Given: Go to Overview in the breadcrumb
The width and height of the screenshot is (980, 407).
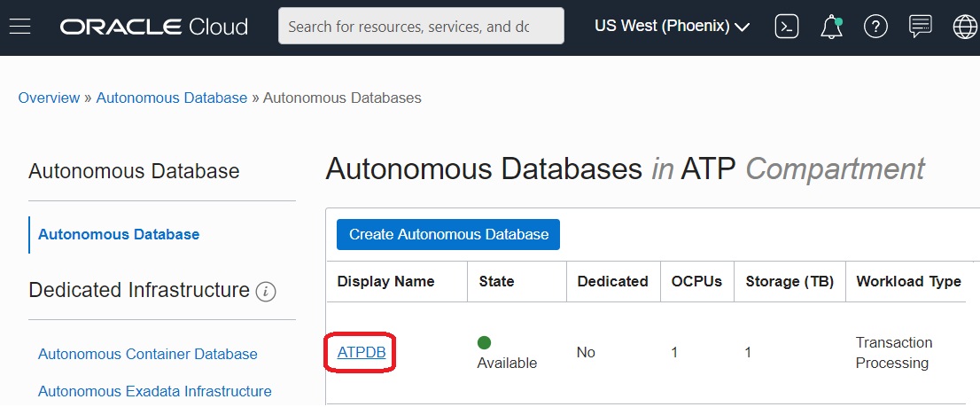Looking at the screenshot, I should click(49, 98).
